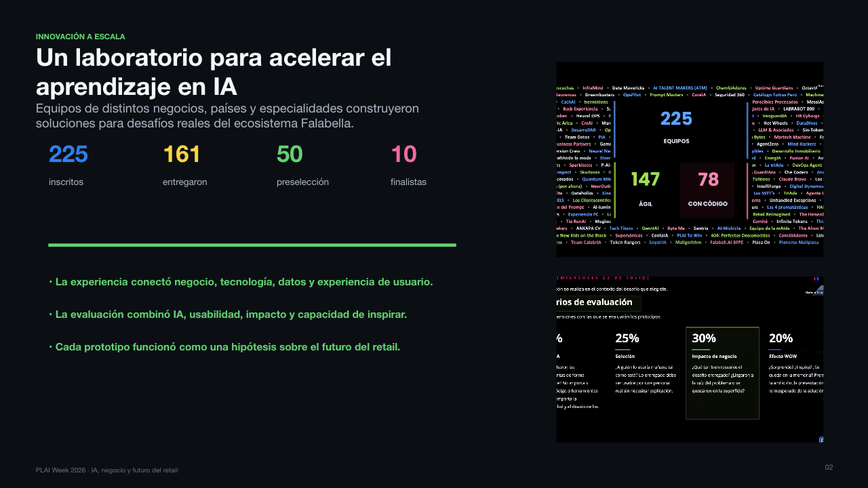The height and width of the screenshot is (488, 868).
Task: Select bullet 'La experiencia conectó negocio, tecnología...'
Action: (x=241, y=281)
